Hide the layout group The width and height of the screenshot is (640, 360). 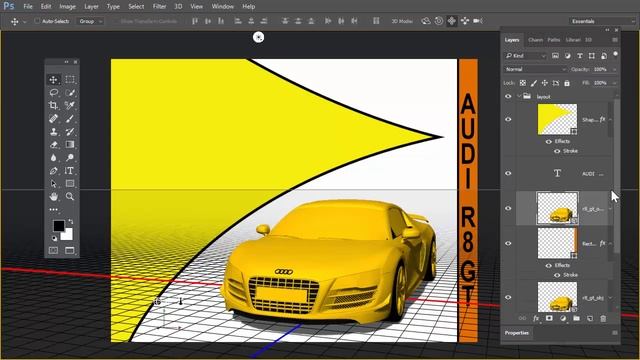click(x=508, y=97)
